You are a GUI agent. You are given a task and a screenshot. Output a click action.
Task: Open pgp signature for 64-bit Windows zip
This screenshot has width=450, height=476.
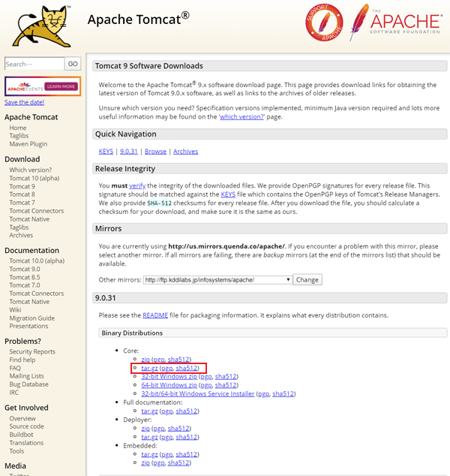(x=206, y=385)
